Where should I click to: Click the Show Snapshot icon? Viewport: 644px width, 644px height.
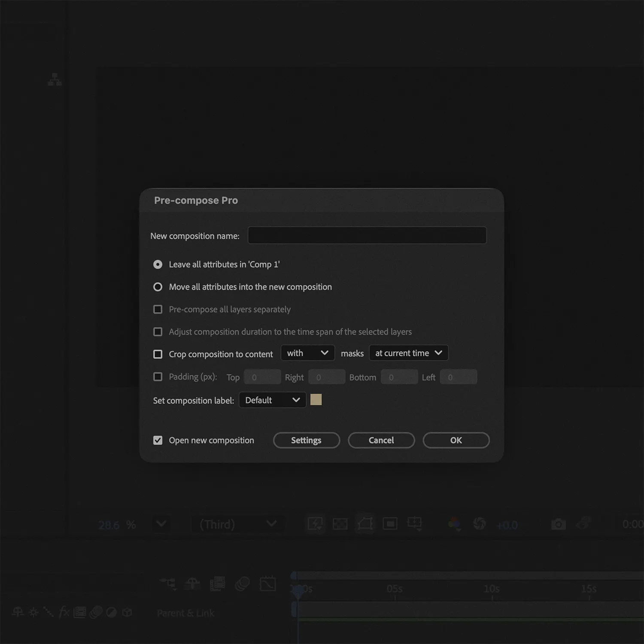[583, 524]
